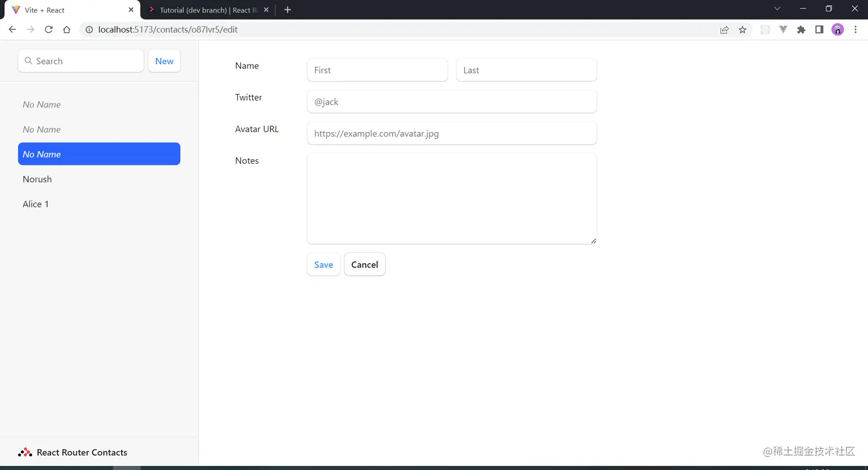Select the Vite + React tab
This screenshot has width=868, height=470.
pos(63,9)
